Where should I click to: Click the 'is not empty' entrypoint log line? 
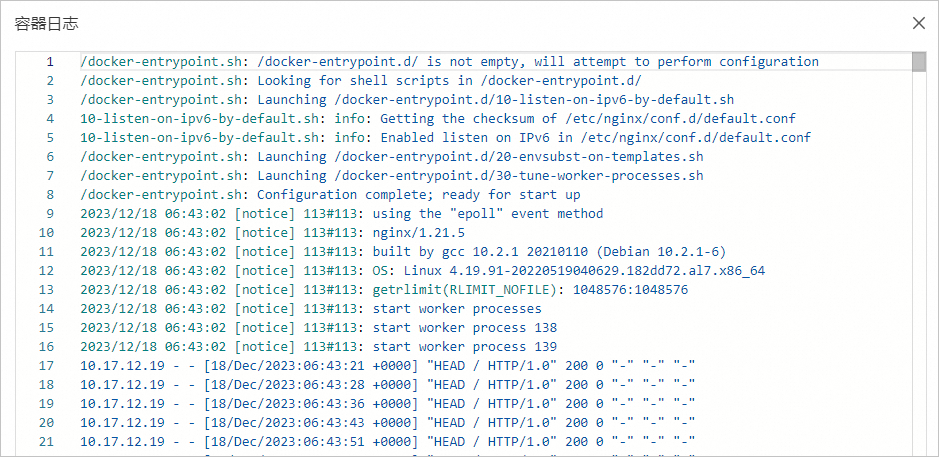pos(449,62)
